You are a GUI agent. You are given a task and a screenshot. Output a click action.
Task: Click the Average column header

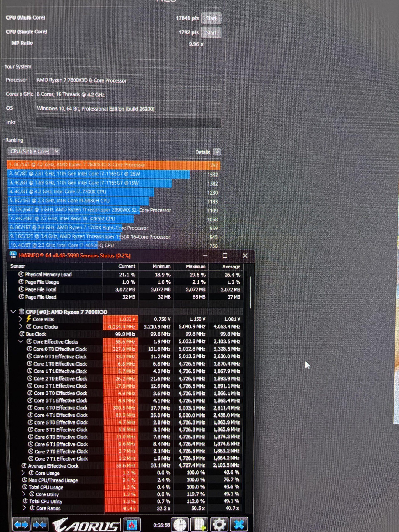(x=226, y=266)
